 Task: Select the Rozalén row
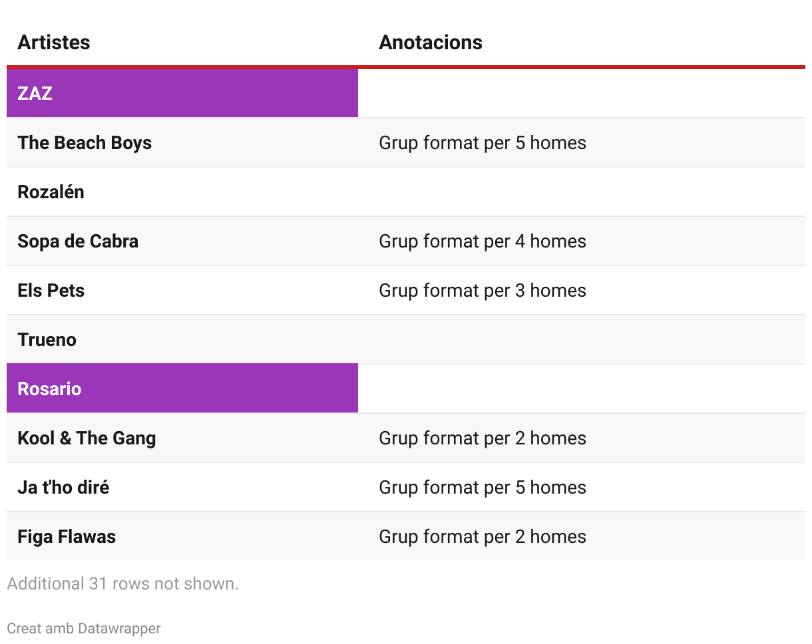point(51,192)
